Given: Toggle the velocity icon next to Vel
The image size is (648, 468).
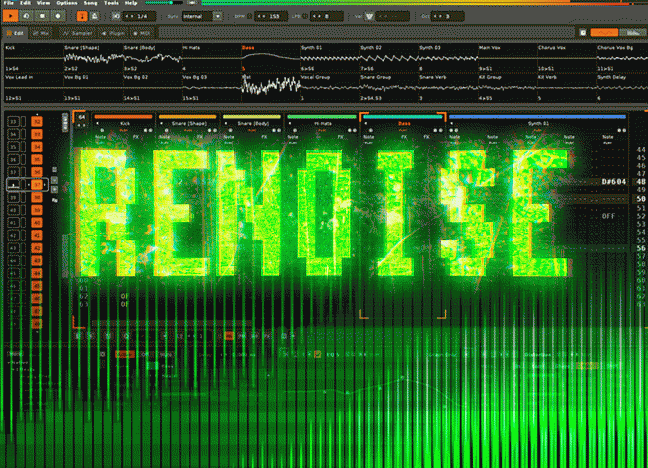Looking at the screenshot, I should (x=369, y=16).
